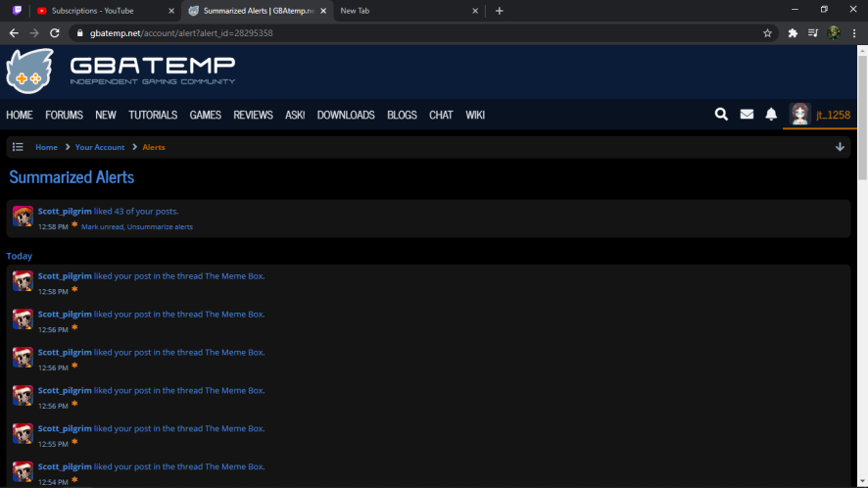868x488 pixels.
Task: Click the Home breadcrumb link
Action: [46, 147]
